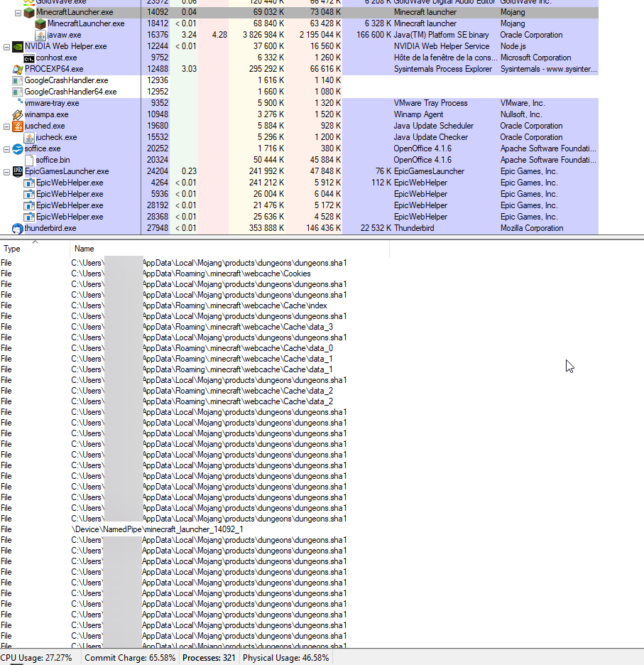Screen dimensions: 644x665
Task: Collapse the soffice.exe process tree
Action: pos(6,149)
